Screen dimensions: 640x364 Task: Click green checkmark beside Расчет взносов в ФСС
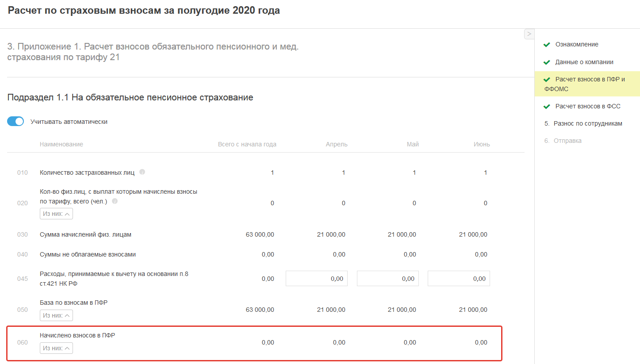(547, 107)
